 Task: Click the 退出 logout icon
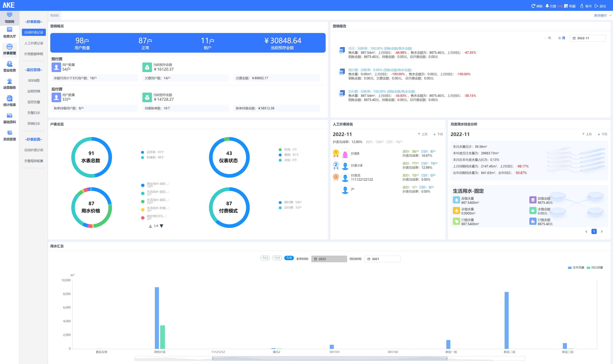(596, 6)
